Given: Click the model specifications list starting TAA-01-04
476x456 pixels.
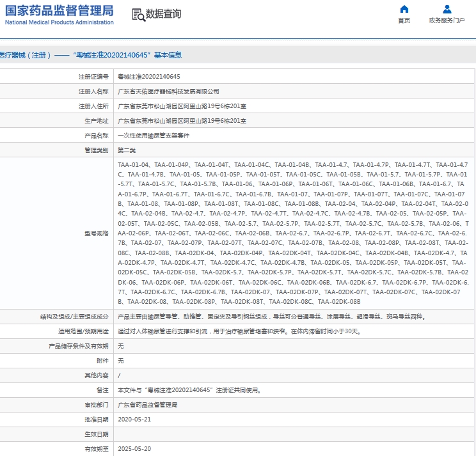Looking at the screenshot, I should (293, 233).
